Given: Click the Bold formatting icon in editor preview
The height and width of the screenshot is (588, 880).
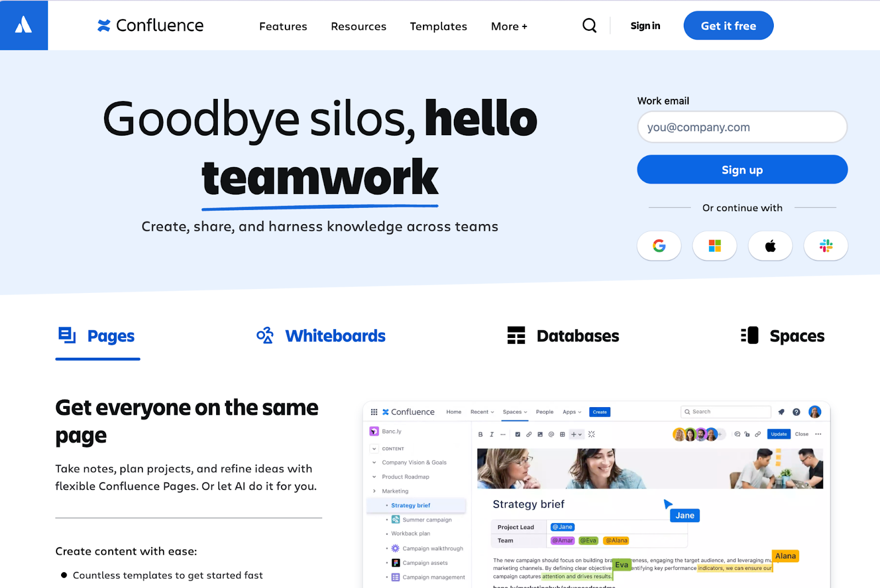Looking at the screenshot, I should 480,434.
